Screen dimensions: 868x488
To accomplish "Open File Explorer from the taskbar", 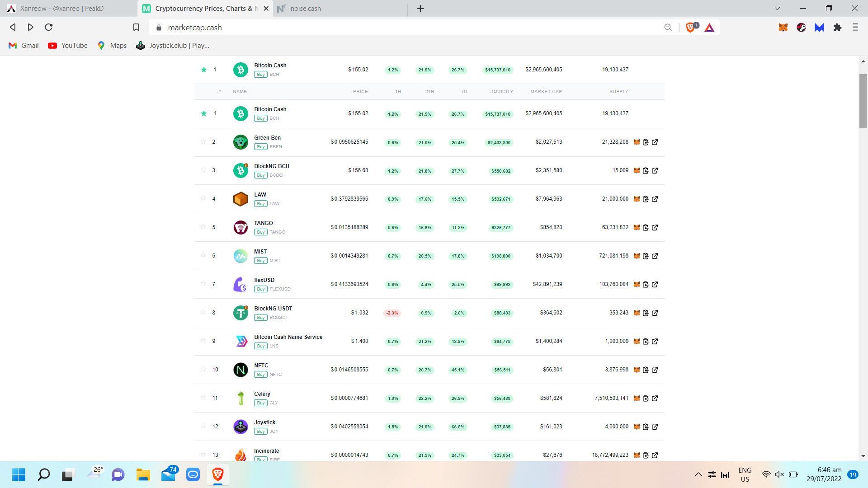I will pos(143,474).
